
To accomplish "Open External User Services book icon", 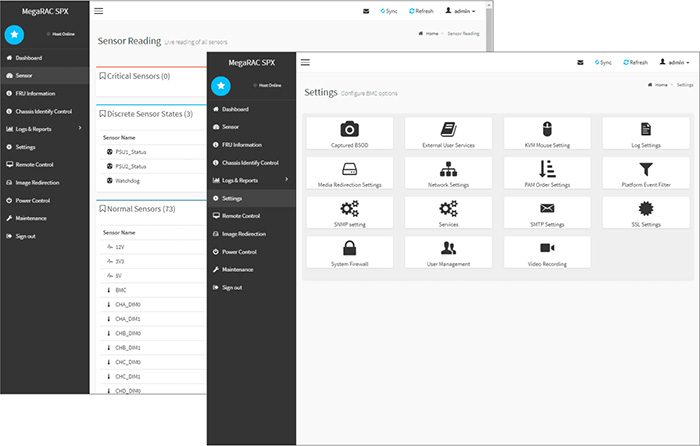I will pyautogui.click(x=448, y=129).
